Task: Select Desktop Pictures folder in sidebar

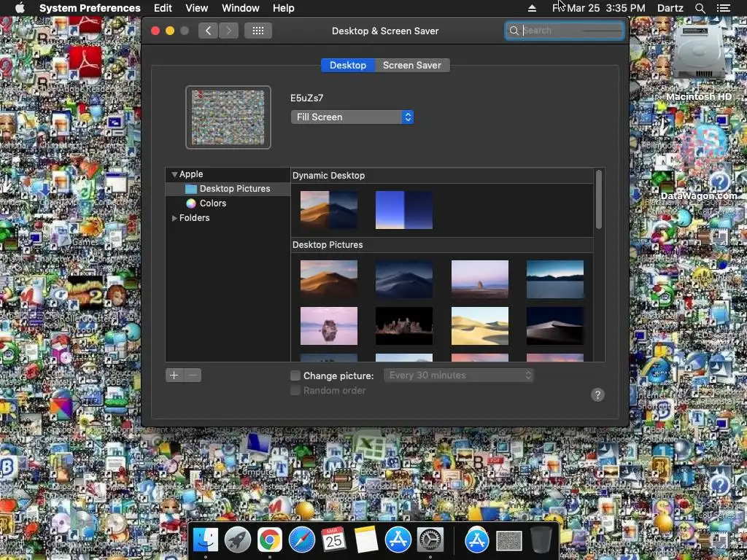Action: [228, 189]
